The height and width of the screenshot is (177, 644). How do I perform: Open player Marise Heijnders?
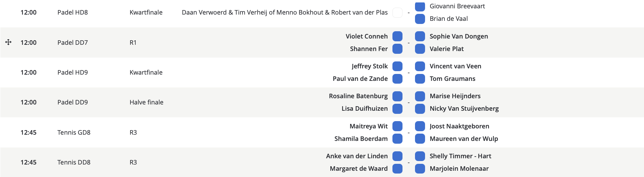[x=455, y=96]
